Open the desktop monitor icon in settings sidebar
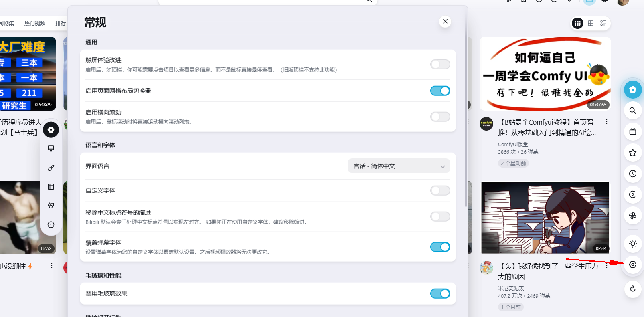 coord(51,149)
